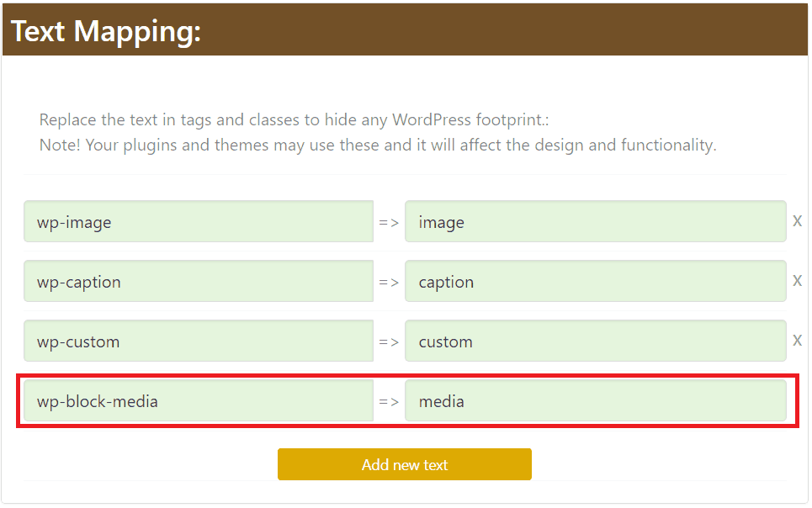This screenshot has width=812, height=508.
Task: Click the arrow between wp-image and image
Action: click(x=390, y=221)
